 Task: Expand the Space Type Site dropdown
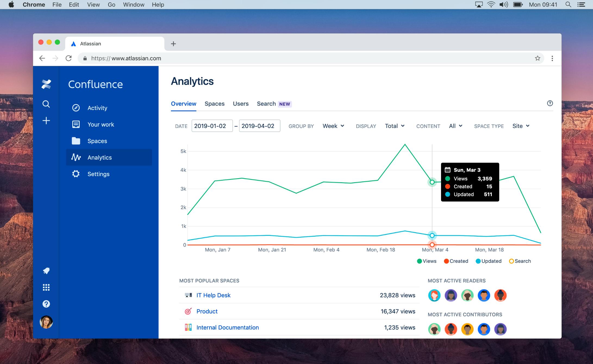[521, 126]
